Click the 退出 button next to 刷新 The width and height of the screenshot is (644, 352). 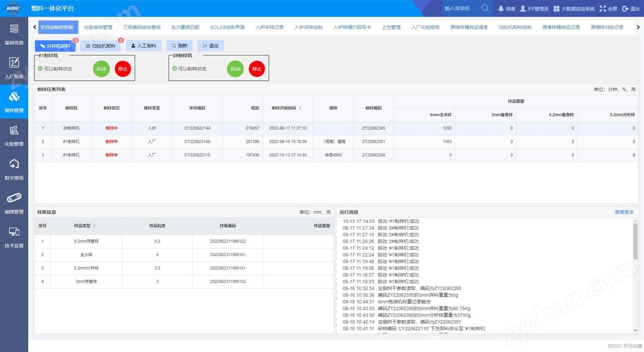point(210,46)
